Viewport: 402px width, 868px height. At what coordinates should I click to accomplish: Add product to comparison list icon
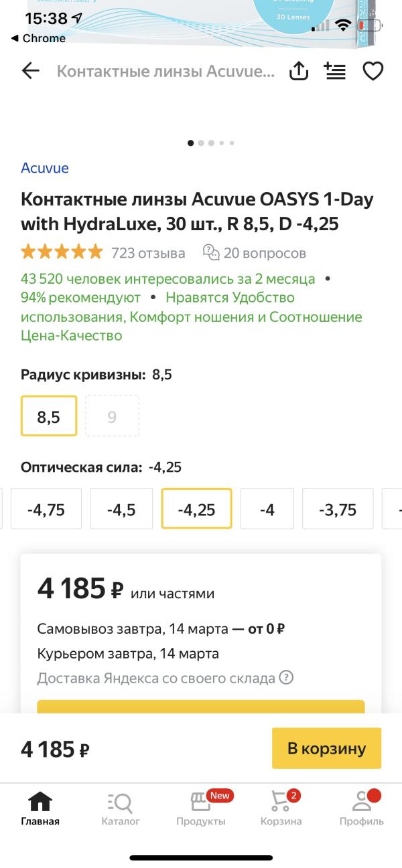(x=335, y=71)
